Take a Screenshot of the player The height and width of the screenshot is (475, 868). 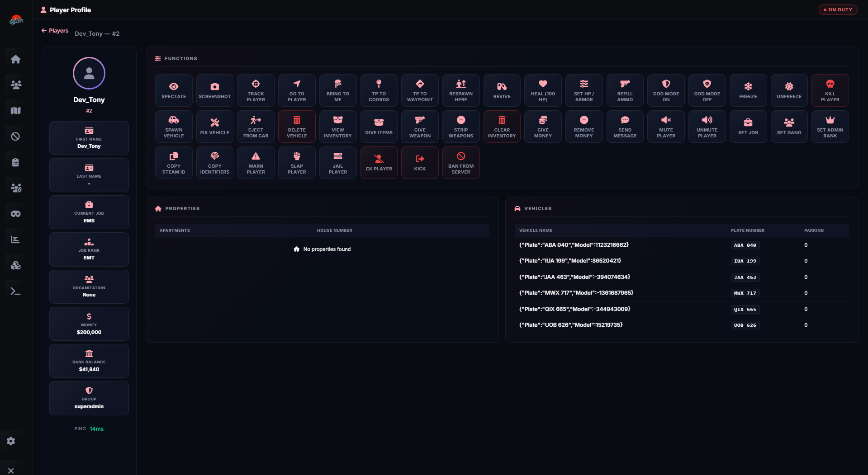coord(215,90)
